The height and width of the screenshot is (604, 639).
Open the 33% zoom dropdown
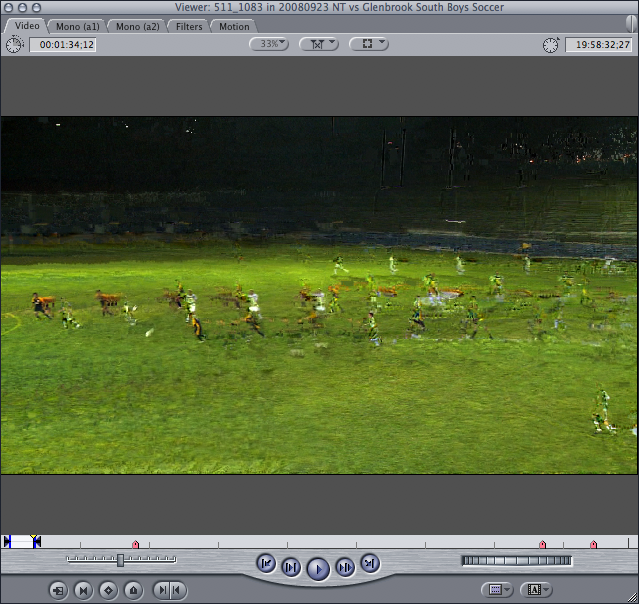(268, 44)
